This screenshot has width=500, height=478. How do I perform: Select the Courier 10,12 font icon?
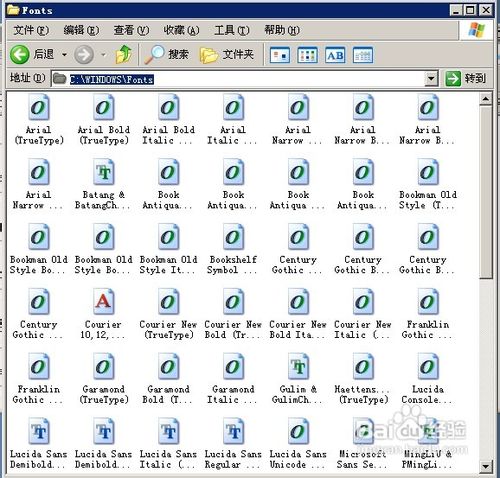coord(104,302)
